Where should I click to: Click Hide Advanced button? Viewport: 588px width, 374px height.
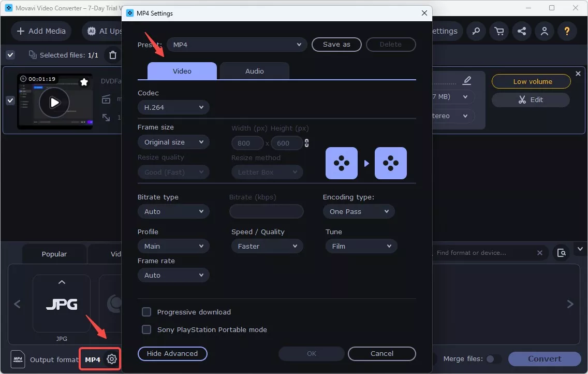172,353
